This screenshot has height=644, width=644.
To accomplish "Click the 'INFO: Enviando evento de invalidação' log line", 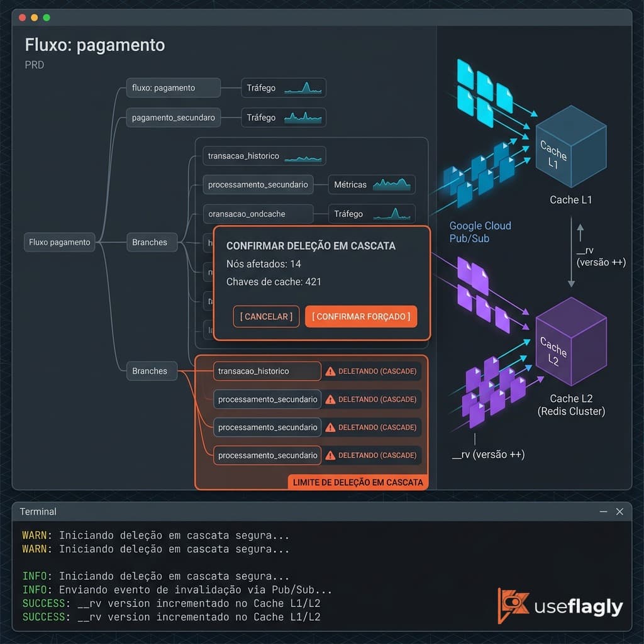I will coord(177,590).
